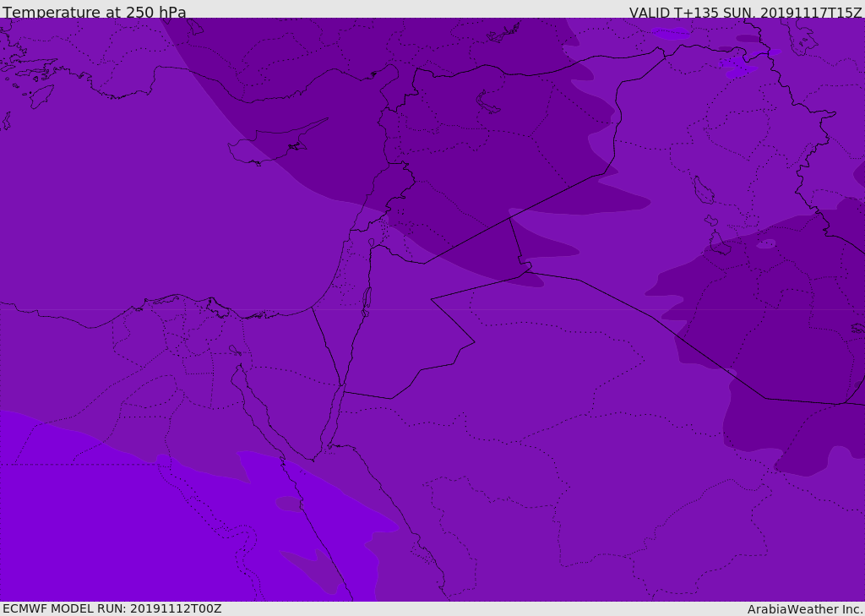Click the Mediterranean Sea west of Cyprus
This screenshot has height=616, width=865.
click(x=127, y=169)
